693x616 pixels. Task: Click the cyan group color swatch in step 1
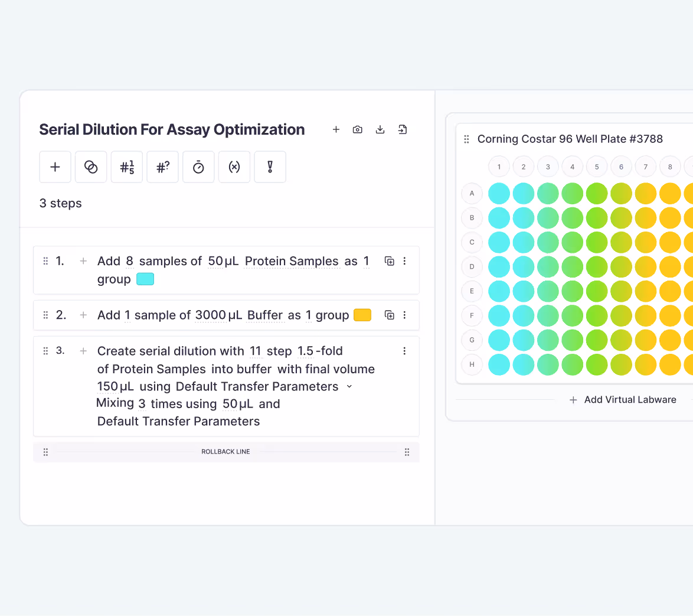click(x=145, y=279)
